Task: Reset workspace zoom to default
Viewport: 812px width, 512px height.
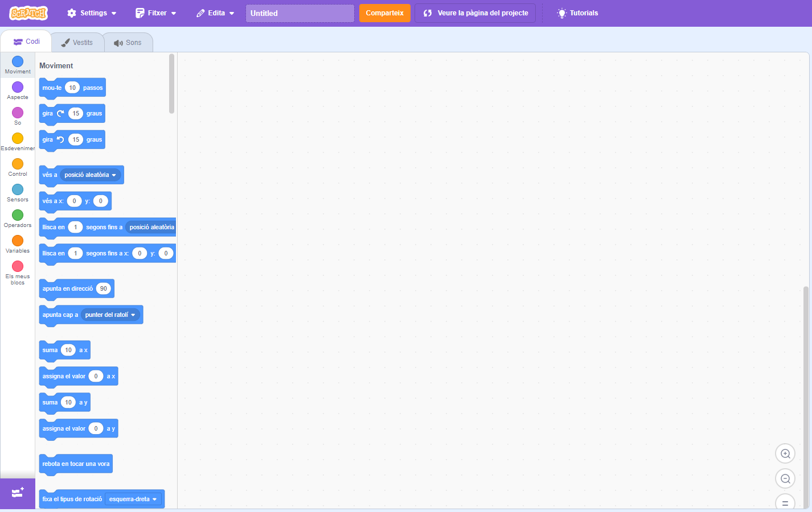Action: [x=785, y=503]
